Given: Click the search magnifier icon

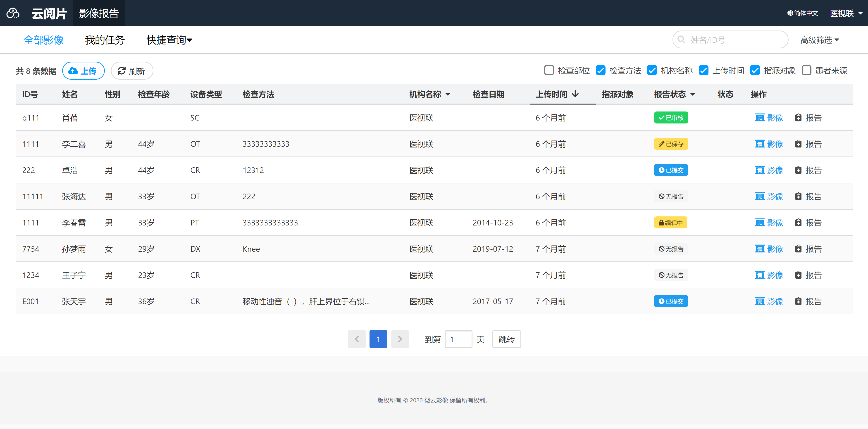Looking at the screenshot, I should [x=681, y=40].
